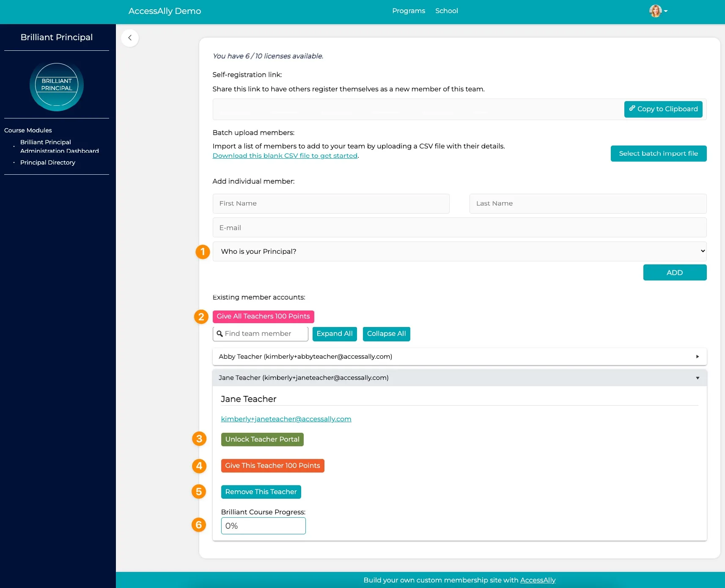725x588 pixels.
Task: Open the user avatar menu
Action: click(x=658, y=11)
